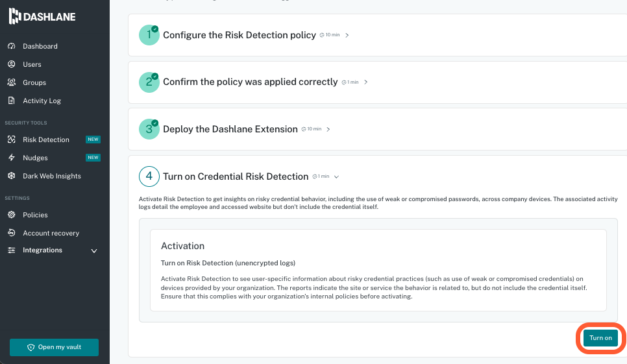Click the step 4 number circle

tap(149, 176)
